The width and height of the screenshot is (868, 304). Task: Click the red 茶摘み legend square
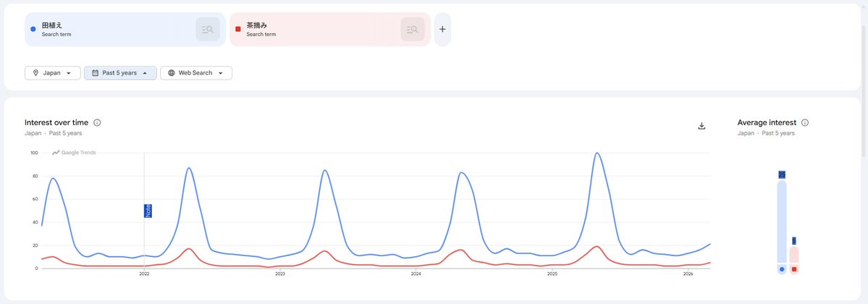(x=794, y=269)
